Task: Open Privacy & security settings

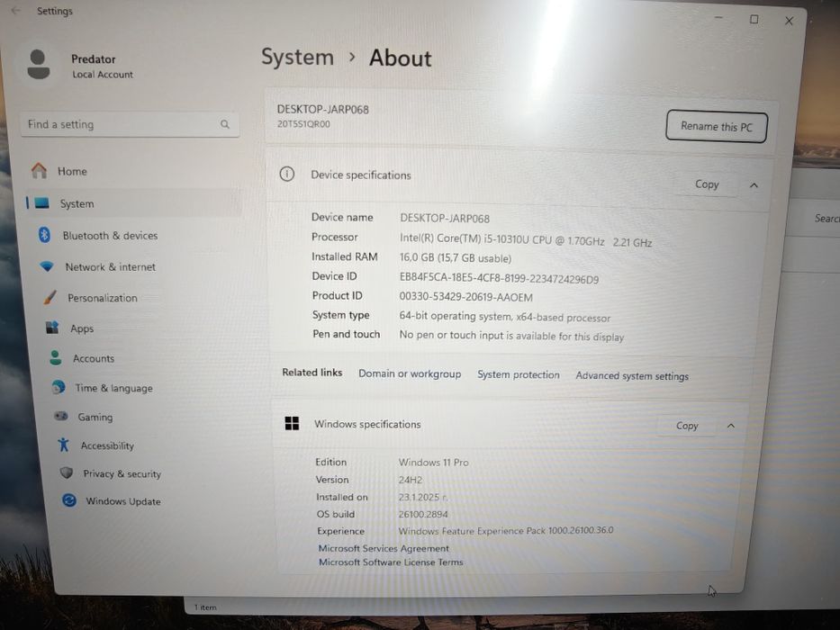Action: coord(122,473)
